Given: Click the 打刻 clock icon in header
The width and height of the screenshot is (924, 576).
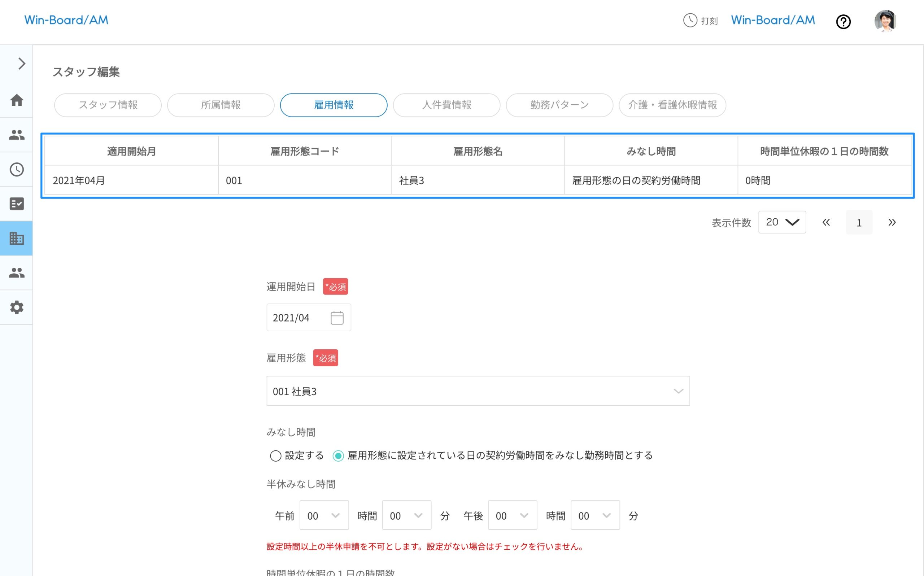Looking at the screenshot, I should pos(690,21).
